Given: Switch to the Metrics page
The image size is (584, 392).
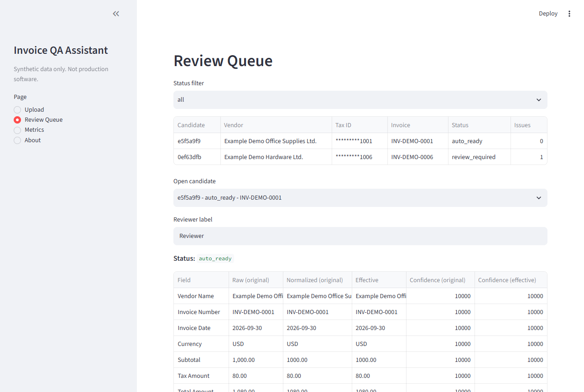Looking at the screenshot, I should (x=29, y=129).
